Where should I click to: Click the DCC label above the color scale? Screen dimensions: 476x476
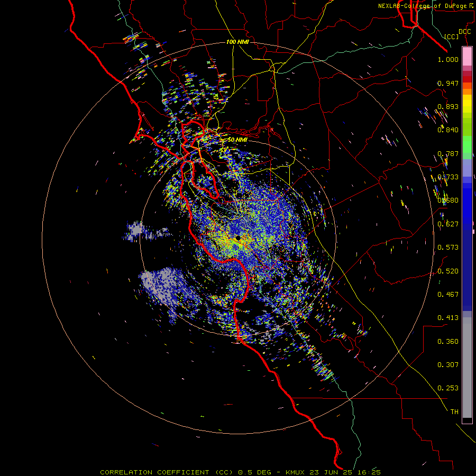(464, 32)
